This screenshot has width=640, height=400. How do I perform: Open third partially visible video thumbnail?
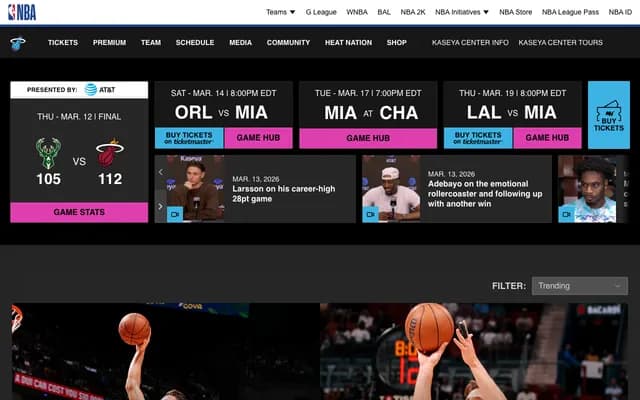(x=587, y=189)
